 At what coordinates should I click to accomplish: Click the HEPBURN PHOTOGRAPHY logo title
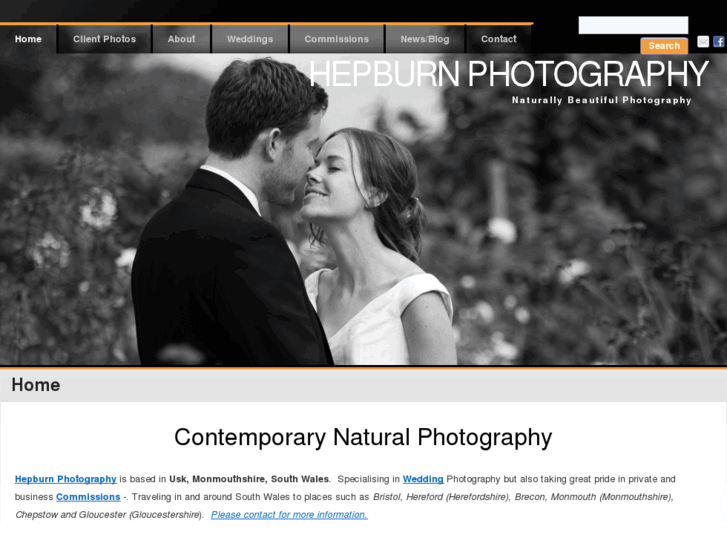509,74
